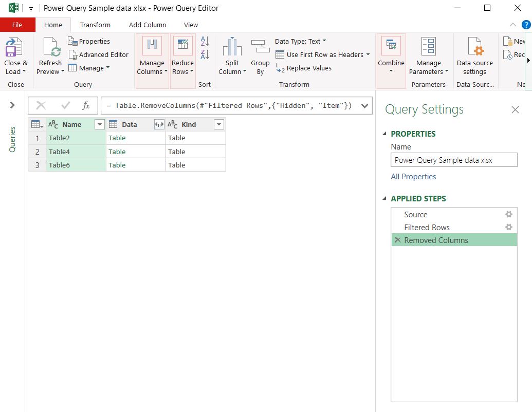The width and height of the screenshot is (532, 412).
Task: Collapse the APPLIED STEPS section
Action: pyautogui.click(x=384, y=198)
